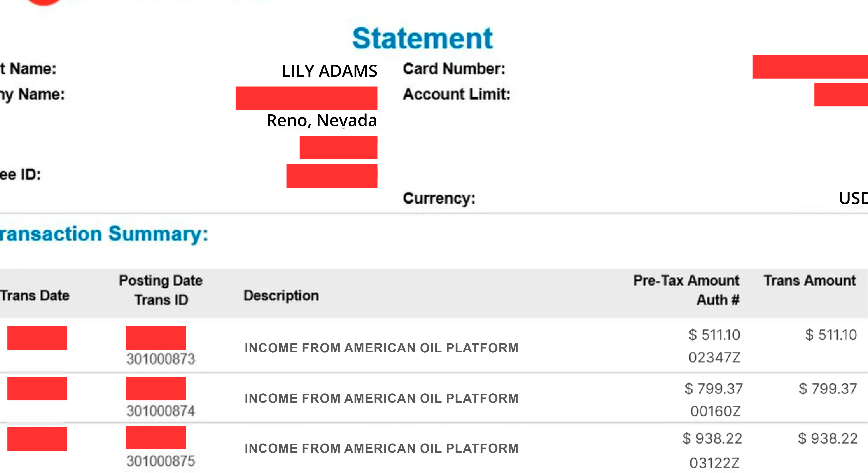Click the Card Number label
The image size is (868, 473).
coord(454,69)
